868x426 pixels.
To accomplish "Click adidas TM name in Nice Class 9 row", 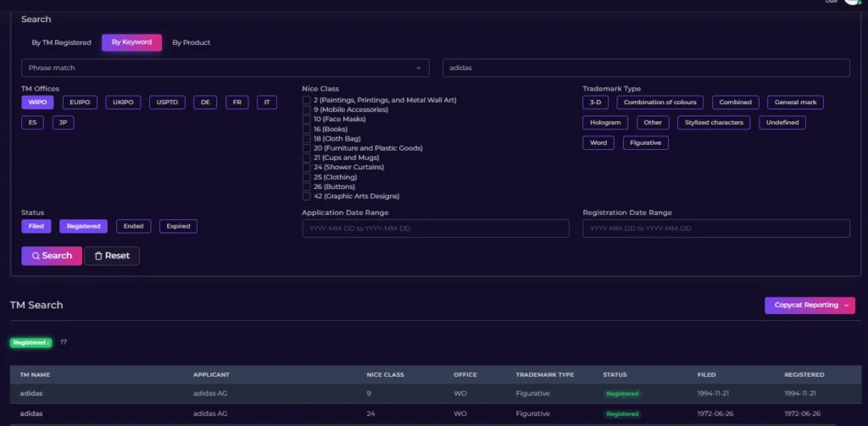I will (x=31, y=393).
